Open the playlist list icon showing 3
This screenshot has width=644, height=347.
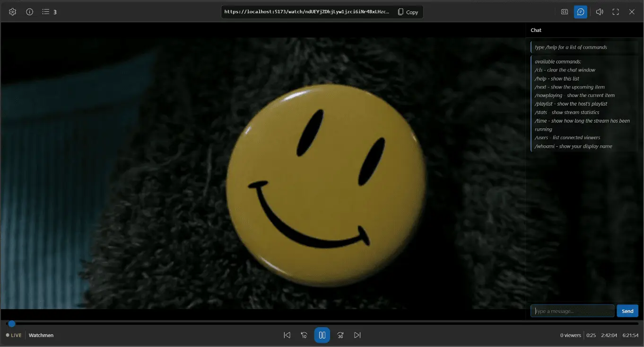pyautogui.click(x=49, y=12)
